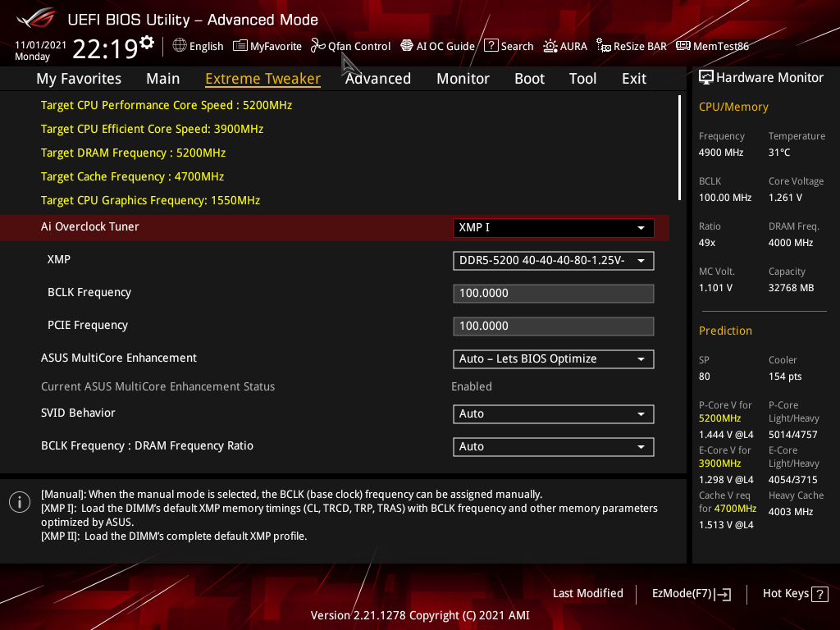Click the BCLK Frequency input field

(x=554, y=294)
